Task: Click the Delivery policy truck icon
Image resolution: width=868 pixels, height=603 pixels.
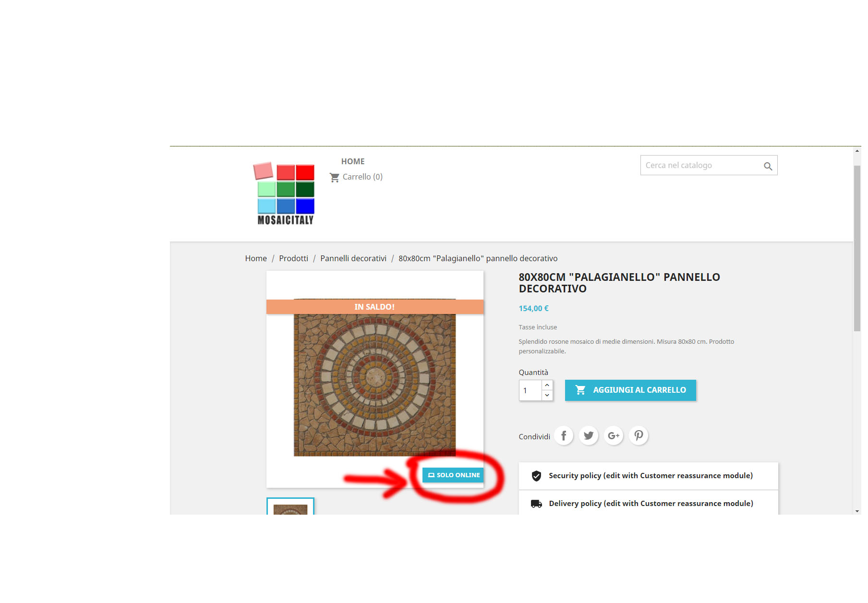Action: pos(536,504)
